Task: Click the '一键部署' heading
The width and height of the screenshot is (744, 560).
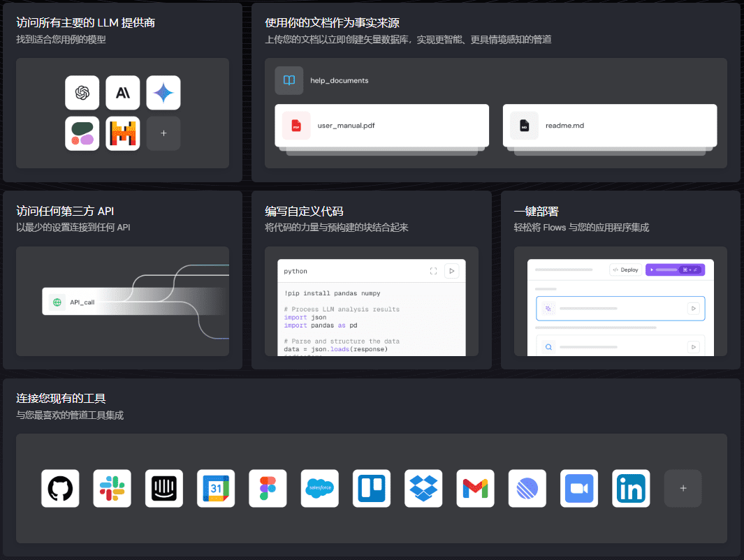Action: click(537, 211)
